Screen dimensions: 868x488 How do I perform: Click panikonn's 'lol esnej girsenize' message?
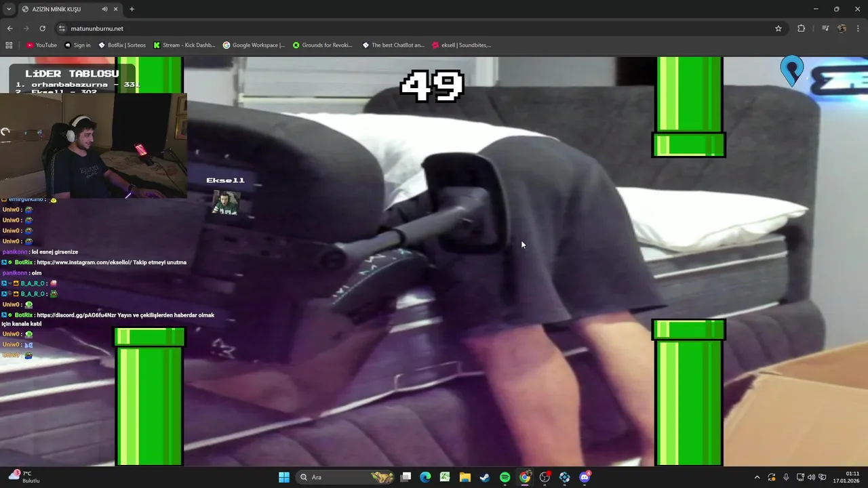pos(40,251)
